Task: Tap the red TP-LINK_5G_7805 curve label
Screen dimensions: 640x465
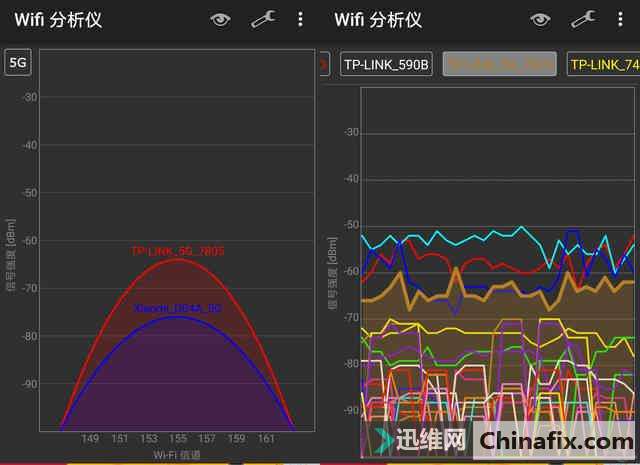Action: [177, 251]
